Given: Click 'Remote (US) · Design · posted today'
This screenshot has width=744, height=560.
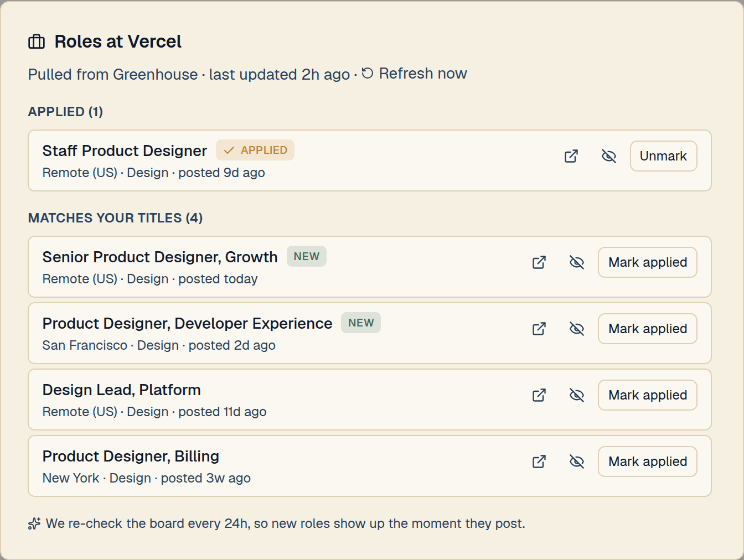Looking at the screenshot, I should (x=150, y=279).
